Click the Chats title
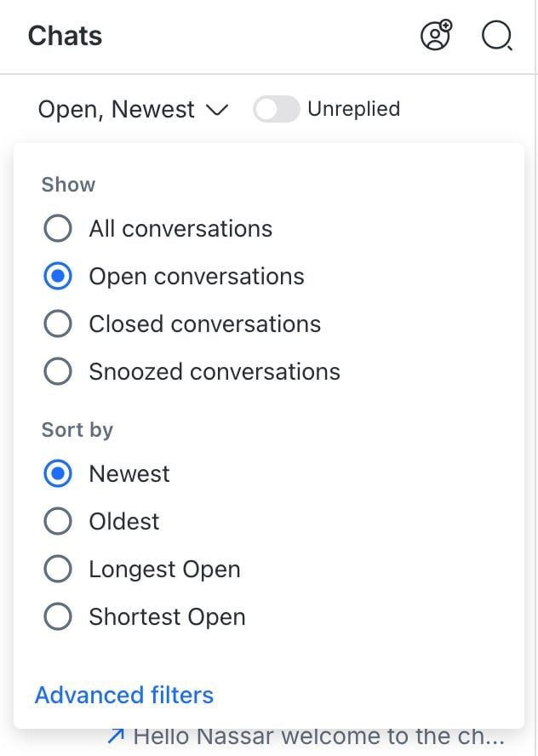The height and width of the screenshot is (756, 538). (65, 36)
